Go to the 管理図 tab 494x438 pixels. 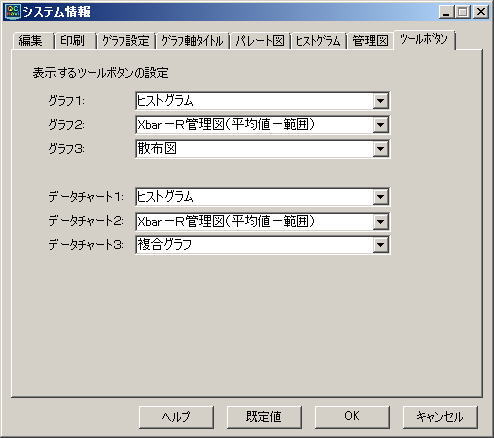370,41
